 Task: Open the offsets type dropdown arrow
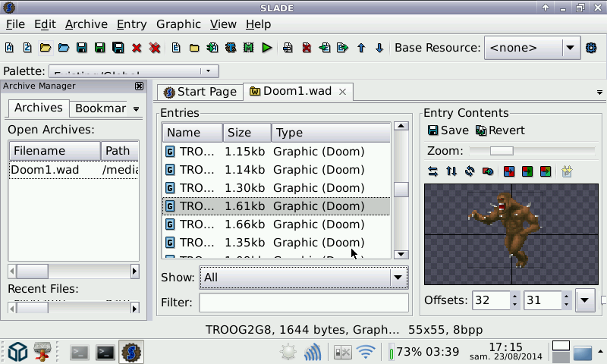[x=585, y=300]
